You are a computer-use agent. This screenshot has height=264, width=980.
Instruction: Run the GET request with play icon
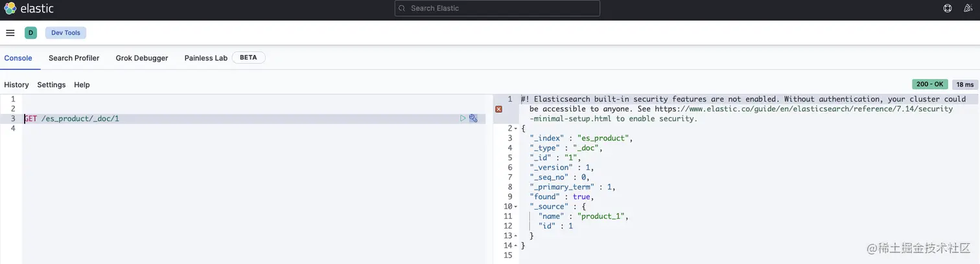pyautogui.click(x=463, y=118)
